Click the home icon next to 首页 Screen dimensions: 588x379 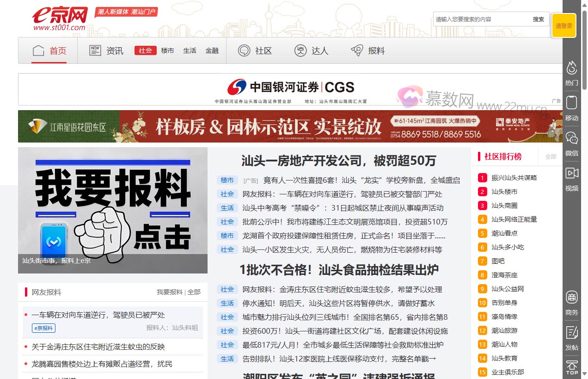pos(38,50)
